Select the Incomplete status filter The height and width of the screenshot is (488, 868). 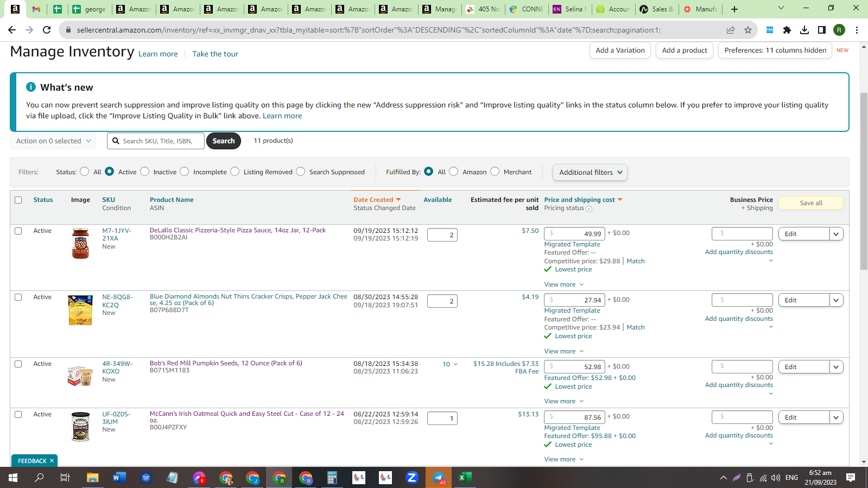pyautogui.click(x=185, y=172)
